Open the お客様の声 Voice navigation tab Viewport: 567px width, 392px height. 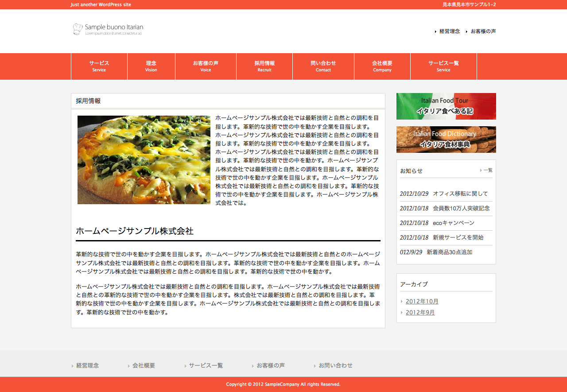pyautogui.click(x=206, y=66)
